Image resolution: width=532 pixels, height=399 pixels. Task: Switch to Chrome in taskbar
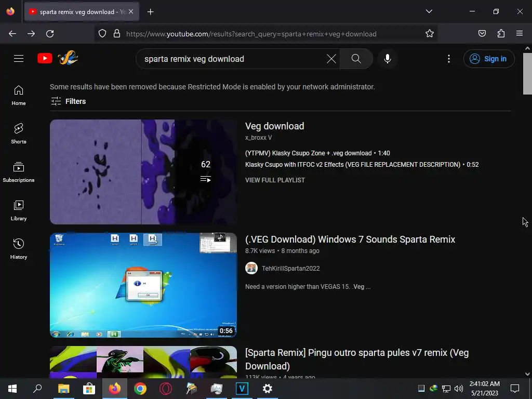pos(140,389)
